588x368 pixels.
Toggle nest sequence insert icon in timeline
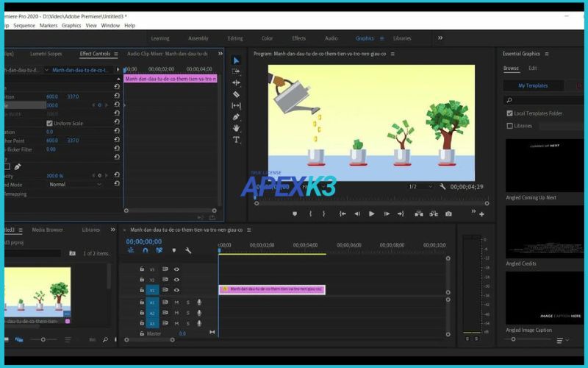click(131, 250)
